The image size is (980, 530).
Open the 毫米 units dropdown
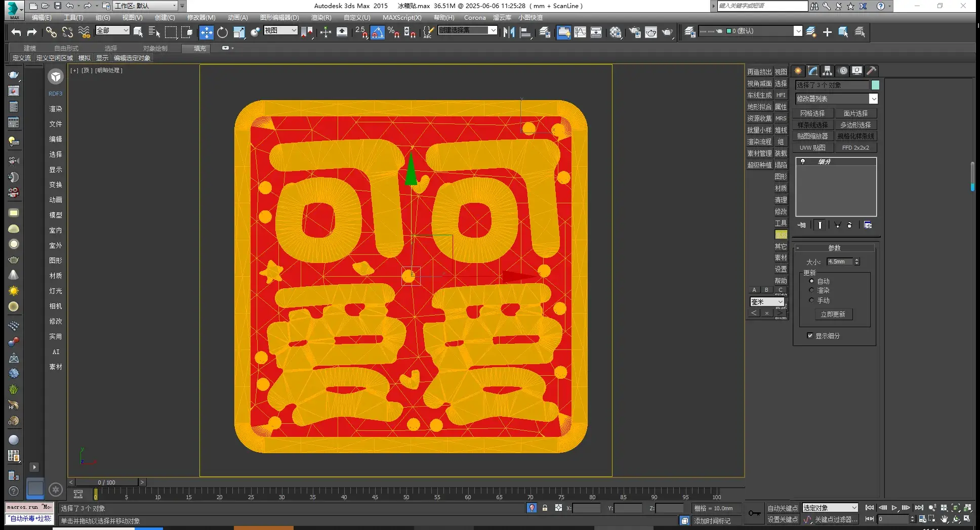767,302
